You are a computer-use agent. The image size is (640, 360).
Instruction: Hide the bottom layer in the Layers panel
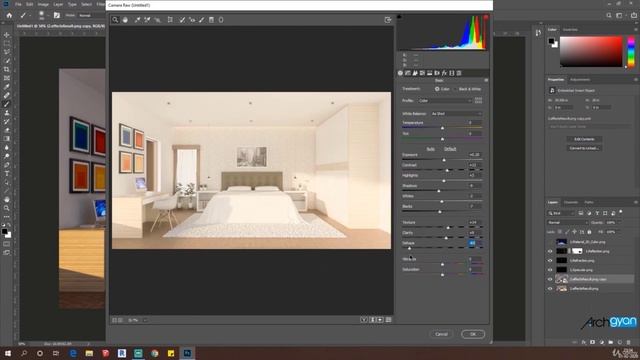pyautogui.click(x=550, y=289)
